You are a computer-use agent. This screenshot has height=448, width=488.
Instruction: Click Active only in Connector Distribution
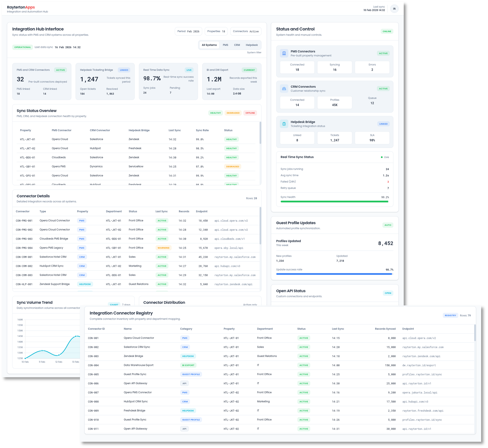250,305
